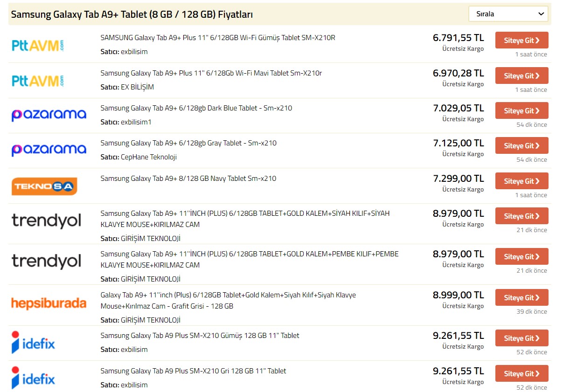The height and width of the screenshot is (392, 563).
Task: Open Trendyol PEMBE KILIF bundle title
Action: 250,260
